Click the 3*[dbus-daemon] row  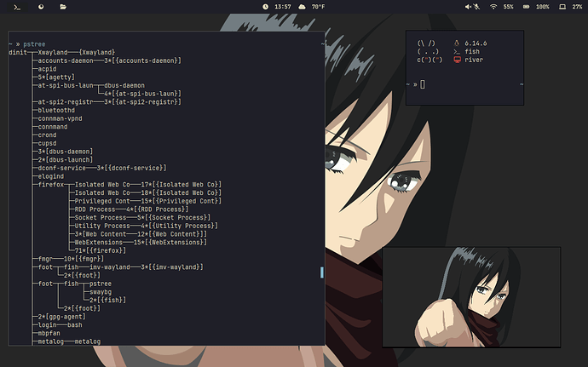(x=66, y=152)
